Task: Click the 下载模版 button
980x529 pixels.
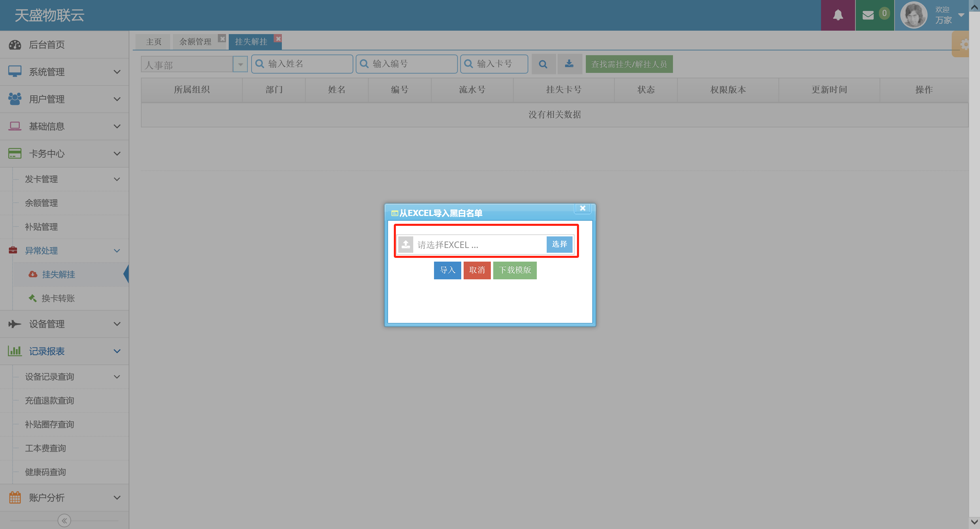Action: (515, 270)
